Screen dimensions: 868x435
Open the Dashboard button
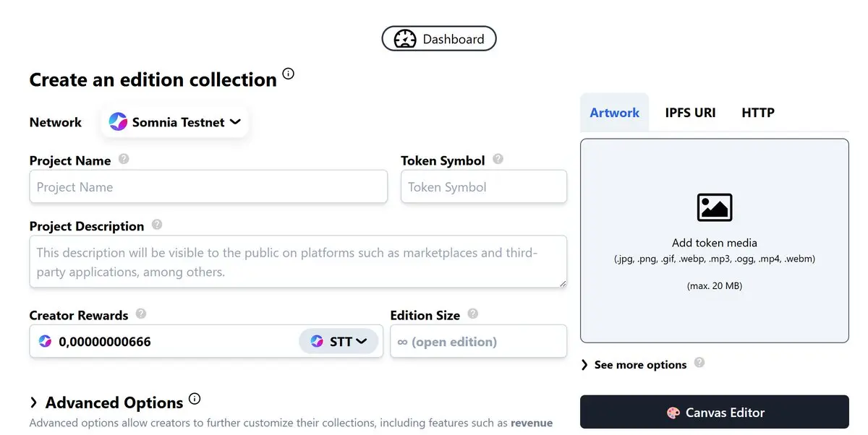coord(439,39)
